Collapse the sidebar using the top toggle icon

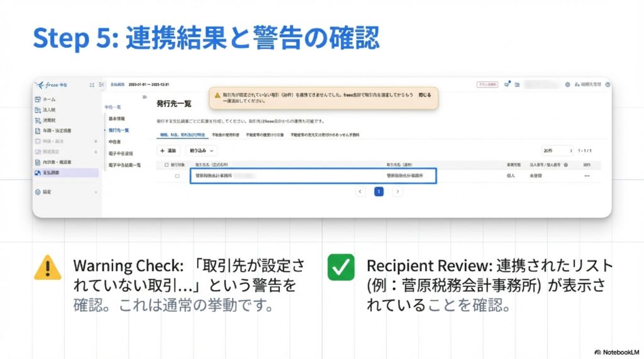[x=101, y=84]
